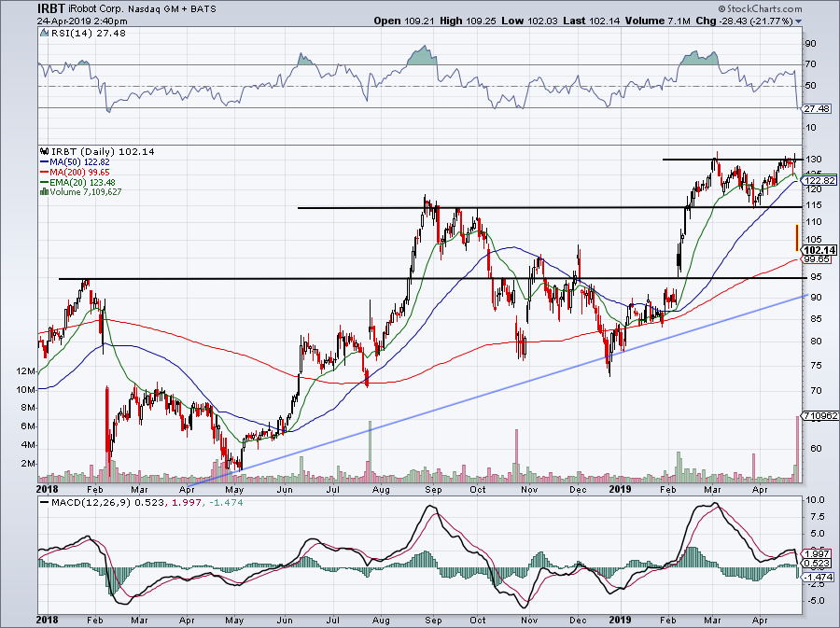Image resolution: width=840 pixels, height=628 pixels.
Task: Click the Sep label under the MACD panel
Action: (x=433, y=621)
